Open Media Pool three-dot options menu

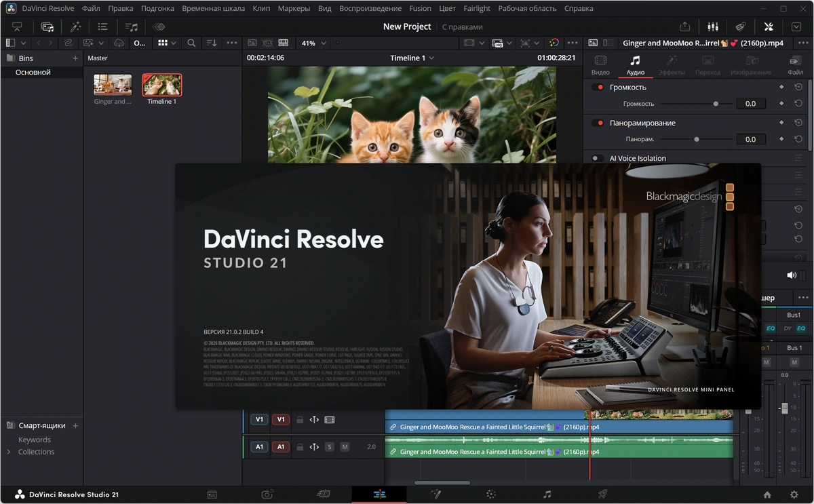click(232, 43)
